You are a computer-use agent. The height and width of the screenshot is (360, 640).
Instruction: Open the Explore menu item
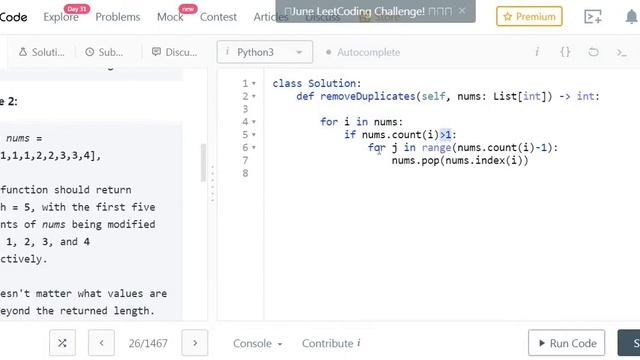[x=61, y=17]
